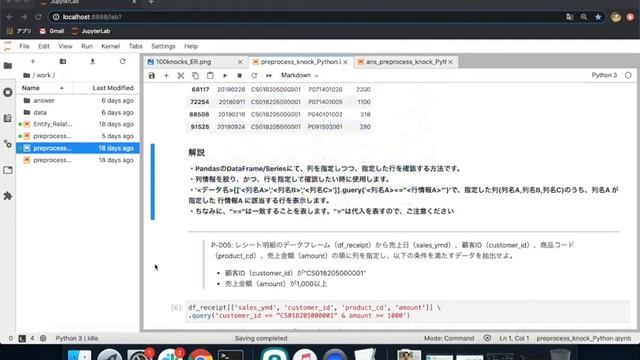
Task: Click the Python 3 kernel name button
Action: 604,75
